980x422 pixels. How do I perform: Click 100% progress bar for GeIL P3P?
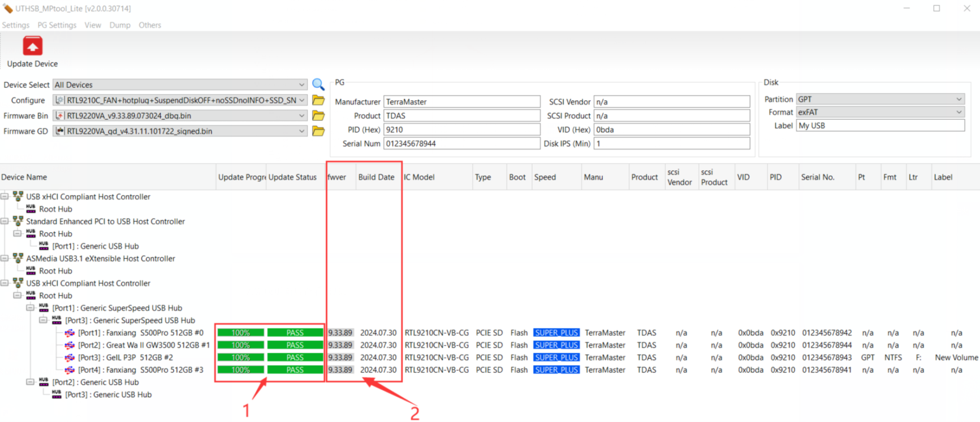coord(240,358)
